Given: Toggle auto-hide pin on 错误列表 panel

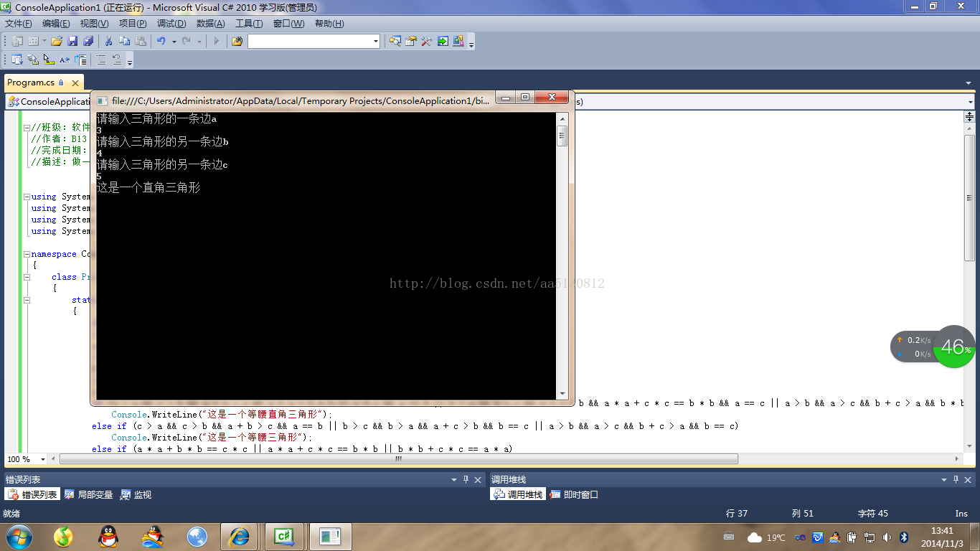Looking at the screenshot, I should tap(466, 479).
